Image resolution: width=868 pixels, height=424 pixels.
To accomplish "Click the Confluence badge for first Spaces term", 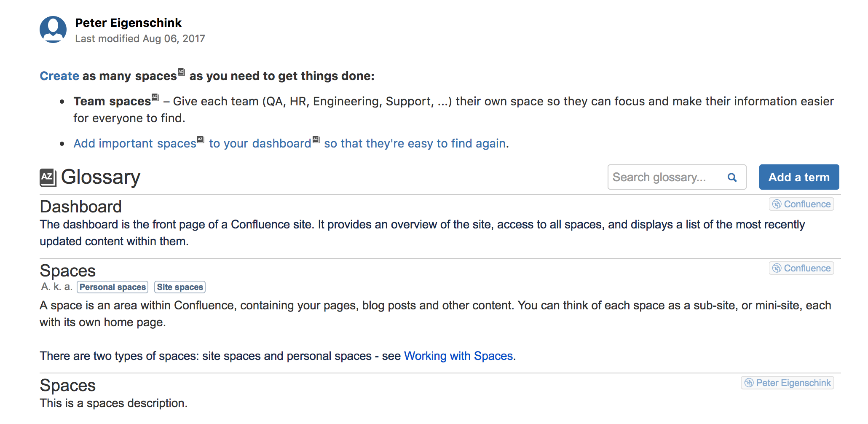I will pyautogui.click(x=801, y=268).
